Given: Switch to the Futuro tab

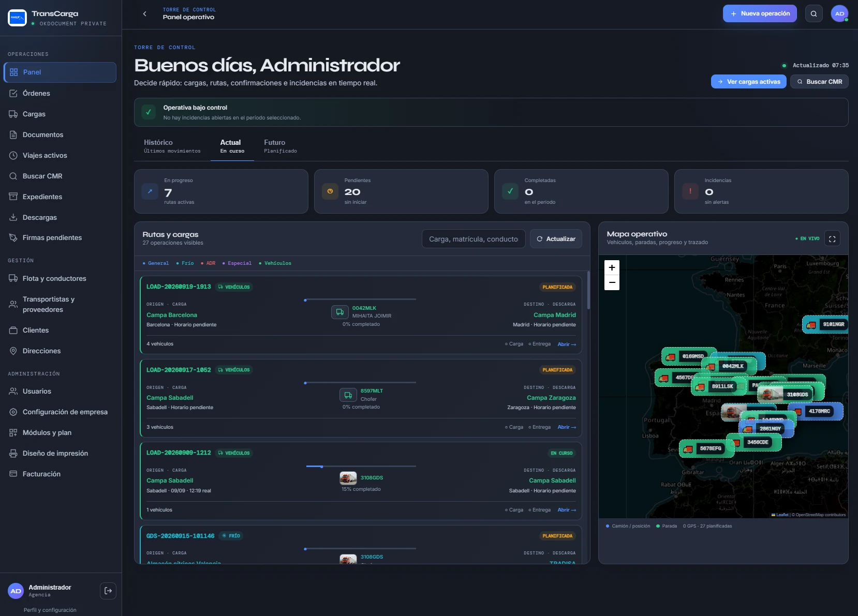Looking at the screenshot, I should click(x=280, y=146).
